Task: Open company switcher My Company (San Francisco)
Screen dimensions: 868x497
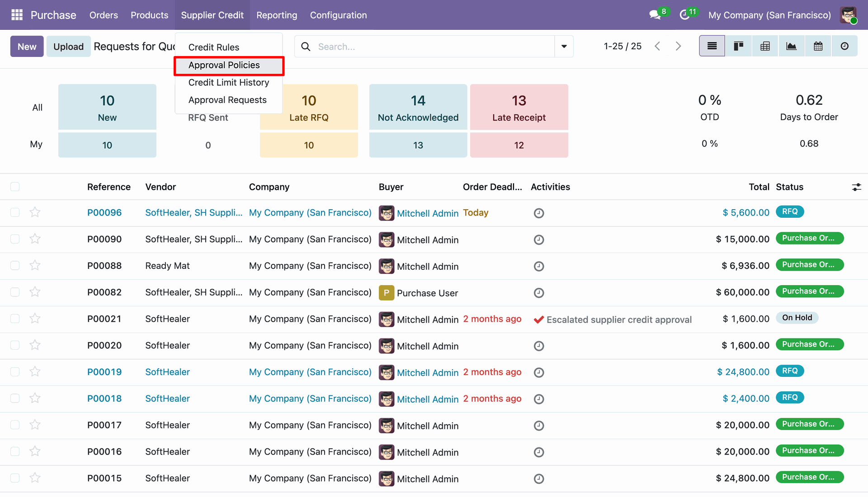Action: point(769,15)
